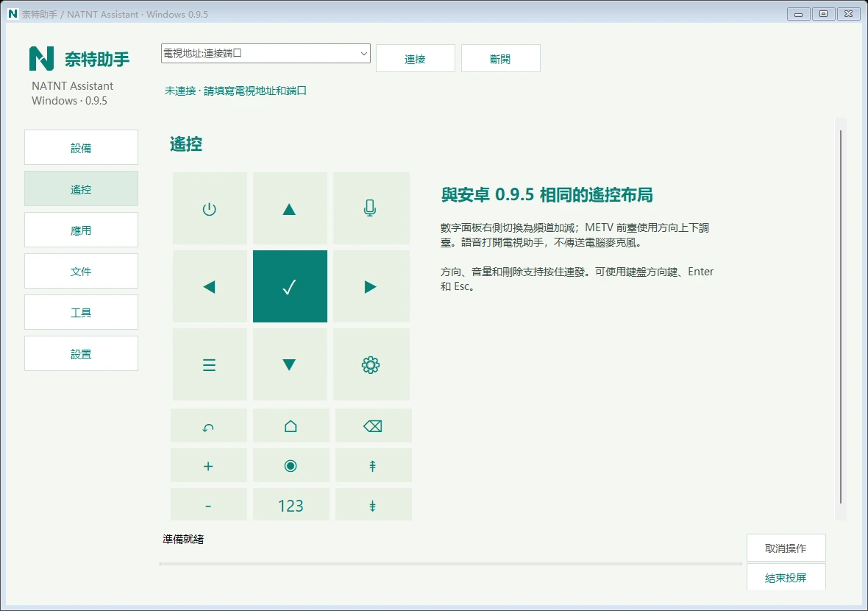
Task: Click the channel down double-bar arrow
Action: click(x=374, y=505)
